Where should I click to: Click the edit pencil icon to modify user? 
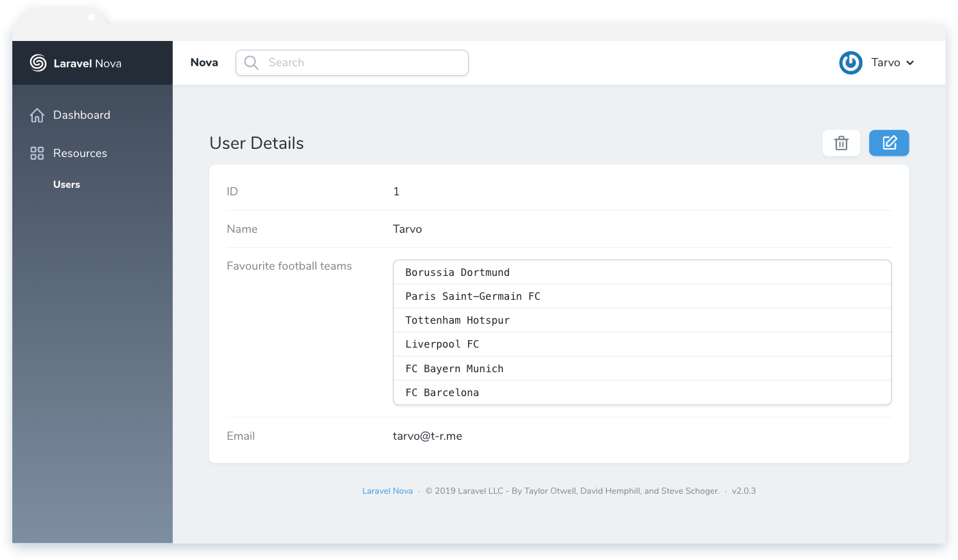click(889, 143)
